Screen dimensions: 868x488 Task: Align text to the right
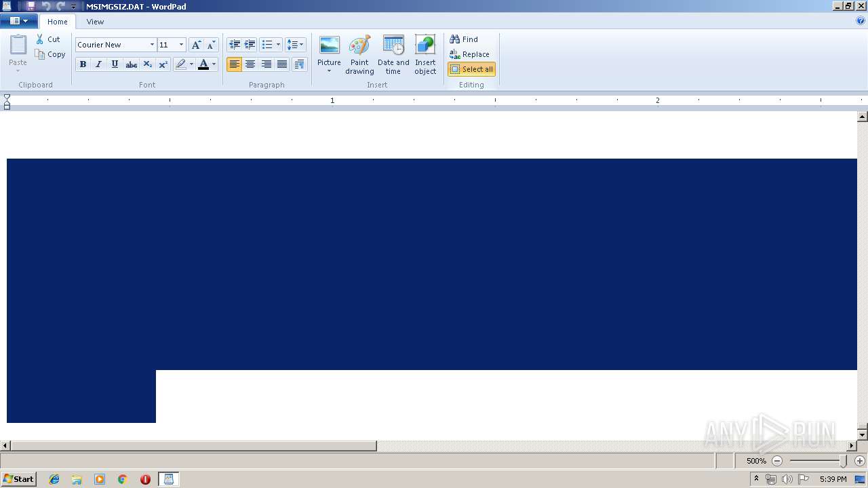pyautogui.click(x=267, y=64)
